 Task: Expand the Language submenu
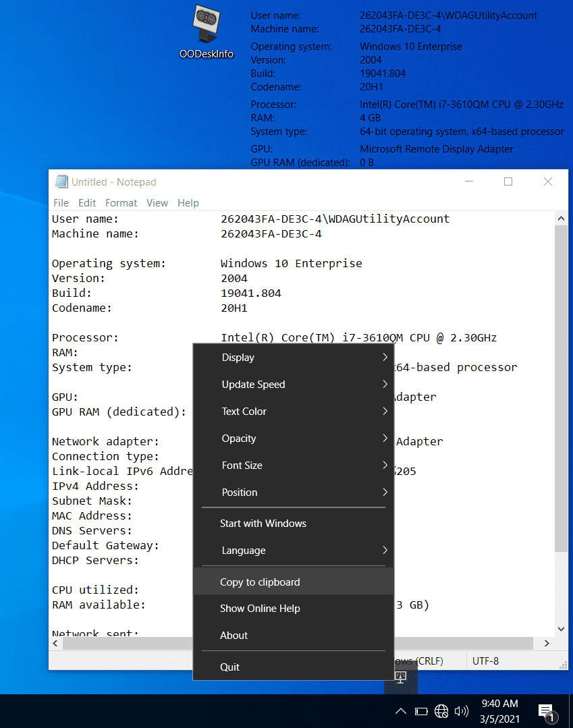tap(294, 550)
